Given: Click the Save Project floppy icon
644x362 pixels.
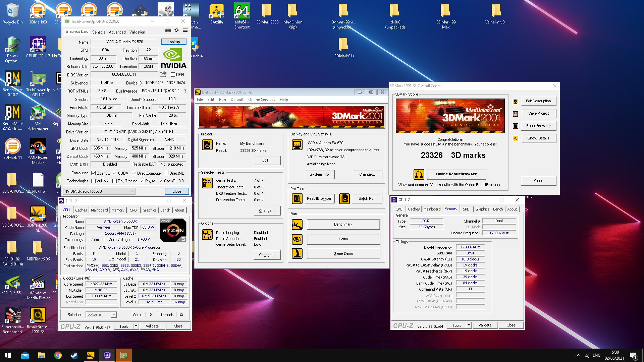Looking at the screenshot, I should 516,114.
